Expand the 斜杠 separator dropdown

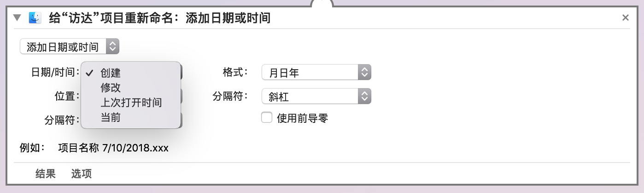pyautogui.click(x=316, y=96)
